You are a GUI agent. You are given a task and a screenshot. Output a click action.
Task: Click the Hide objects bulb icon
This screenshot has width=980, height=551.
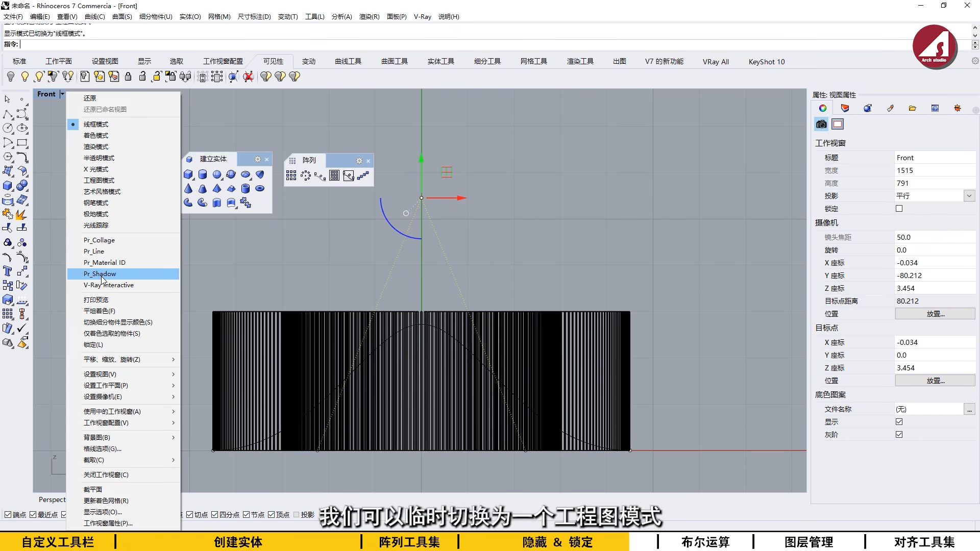point(11,77)
